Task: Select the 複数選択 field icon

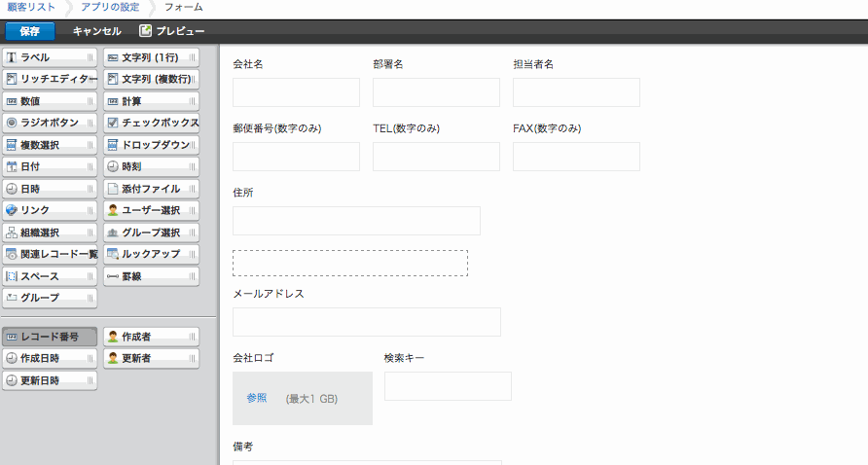Action: point(12,145)
